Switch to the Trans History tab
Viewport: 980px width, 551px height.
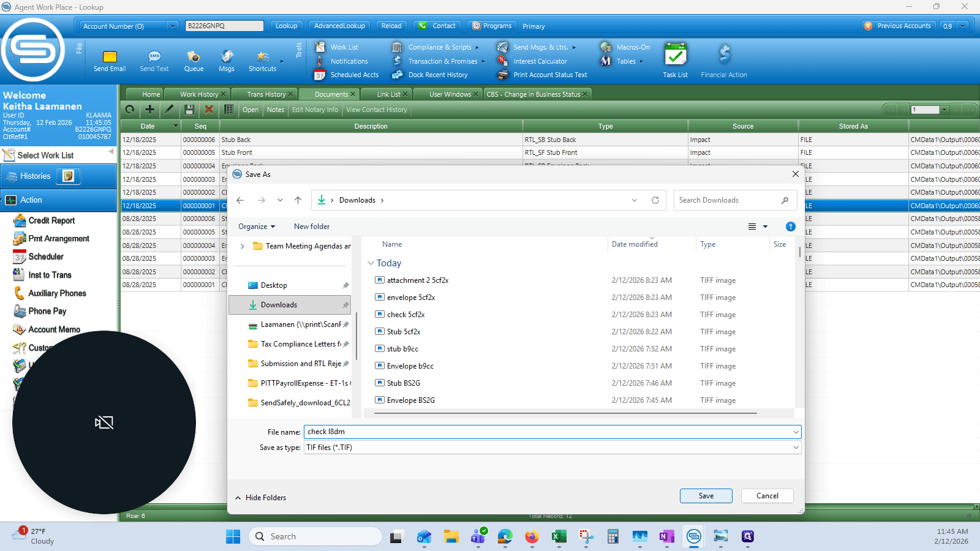pos(266,94)
